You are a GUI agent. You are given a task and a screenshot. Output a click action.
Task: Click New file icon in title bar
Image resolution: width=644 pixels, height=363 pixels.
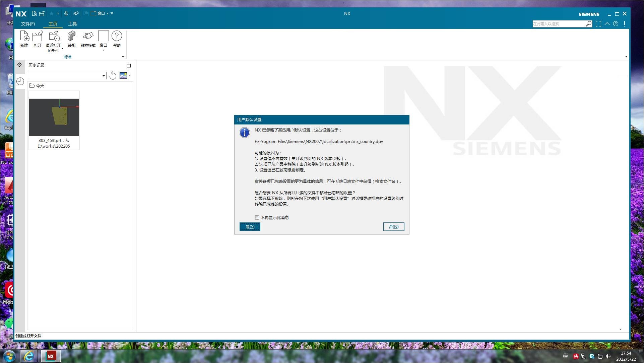click(x=34, y=13)
